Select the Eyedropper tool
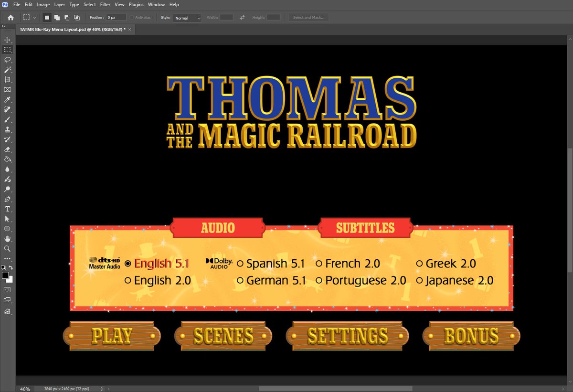573x392 pixels. point(7,99)
